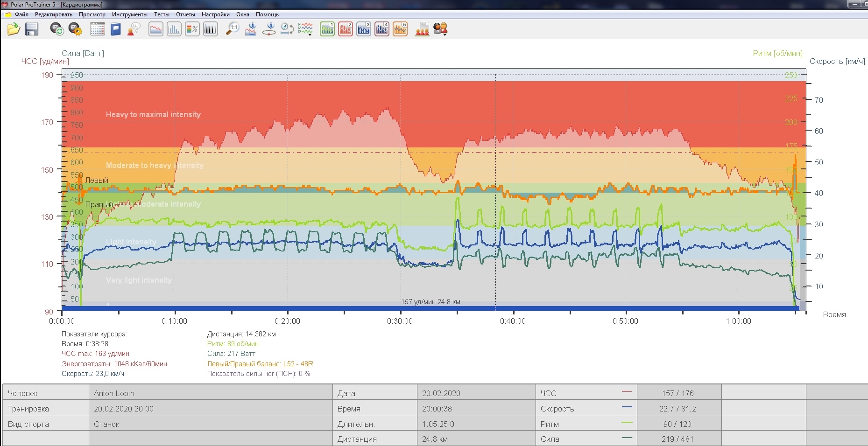Show the percent distribution chart icon
This screenshot has width=868, height=446.
(x=192, y=29)
